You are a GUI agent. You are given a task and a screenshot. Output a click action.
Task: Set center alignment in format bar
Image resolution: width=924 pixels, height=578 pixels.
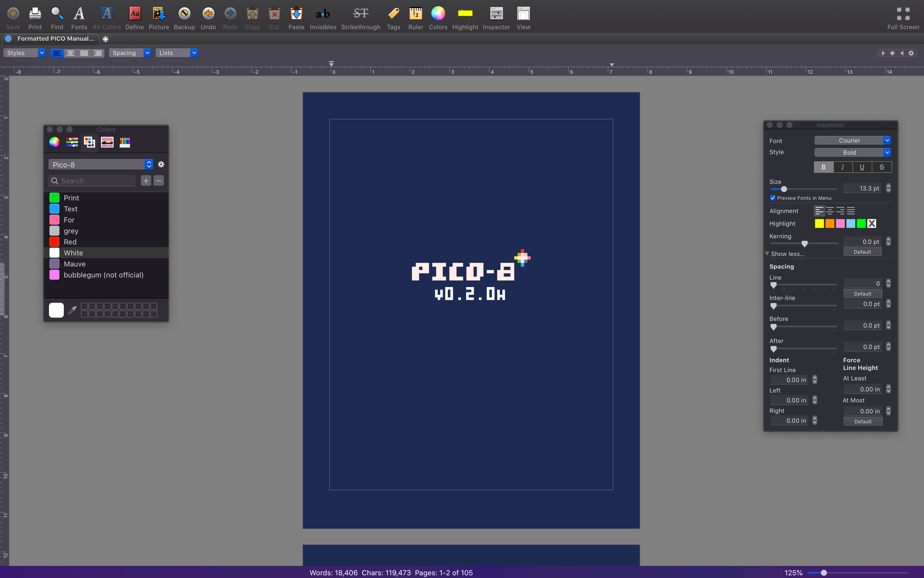(71, 53)
